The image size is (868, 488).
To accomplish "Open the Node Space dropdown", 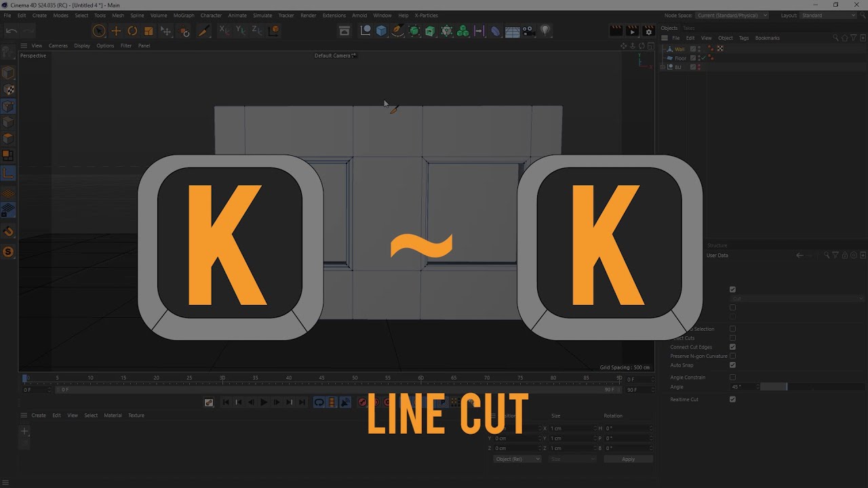I will click(x=732, y=15).
